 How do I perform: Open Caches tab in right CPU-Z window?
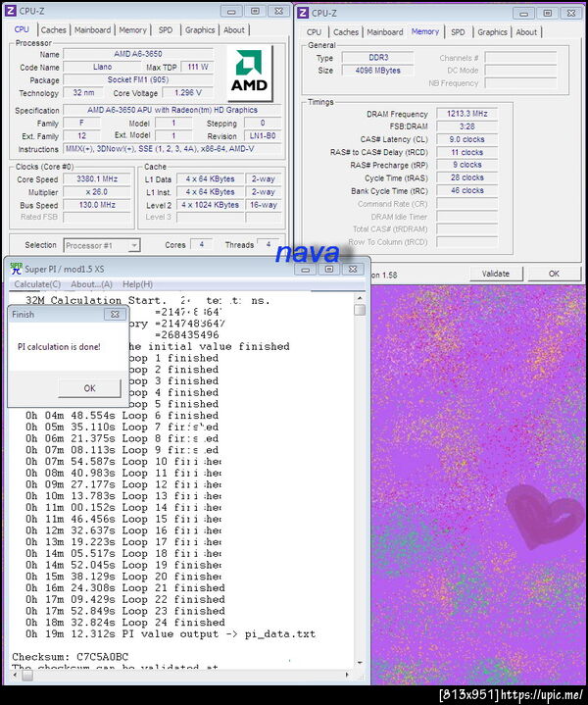click(346, 32)
